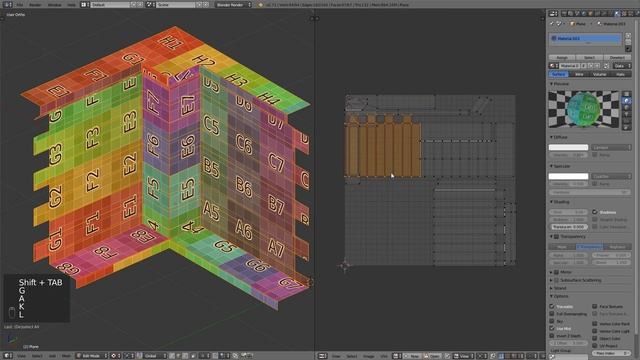Add new material slot plus icon

(x=628, y=36)
